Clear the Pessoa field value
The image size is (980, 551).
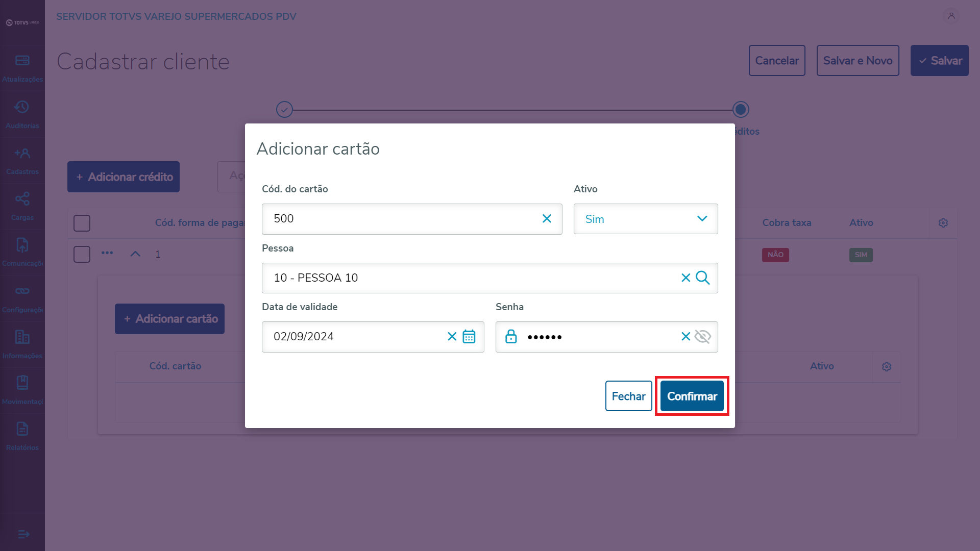click(685, 278)
